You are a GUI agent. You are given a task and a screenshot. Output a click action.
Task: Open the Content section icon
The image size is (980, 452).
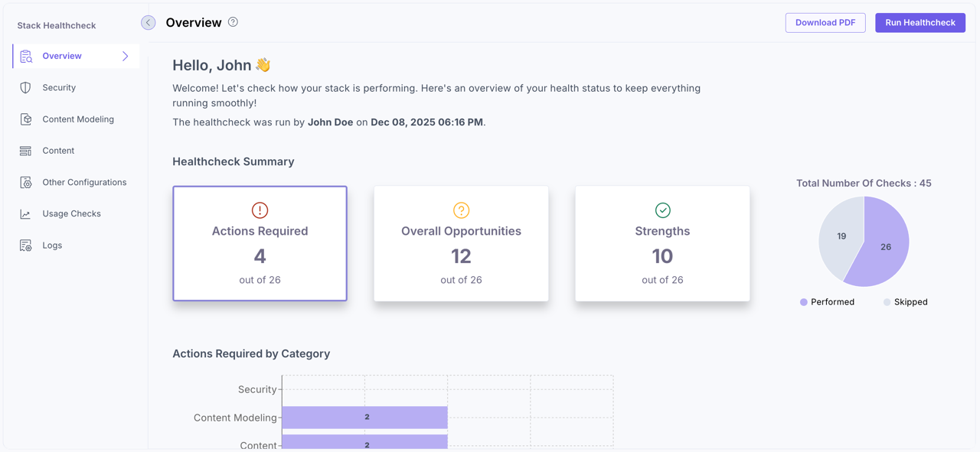tap(26, 150)
